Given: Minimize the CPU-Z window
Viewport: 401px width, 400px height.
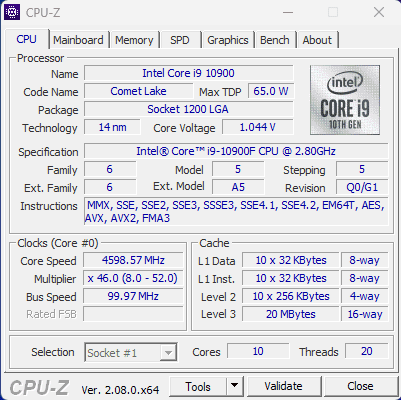Looking at the screenshot, I should click(x=288, y=13).
